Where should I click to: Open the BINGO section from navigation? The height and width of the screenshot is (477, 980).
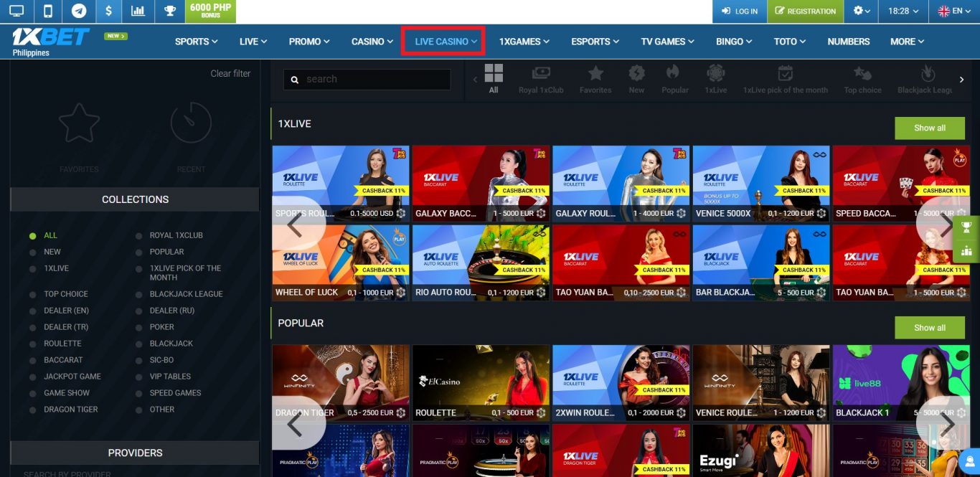click(x=732, y=41)
